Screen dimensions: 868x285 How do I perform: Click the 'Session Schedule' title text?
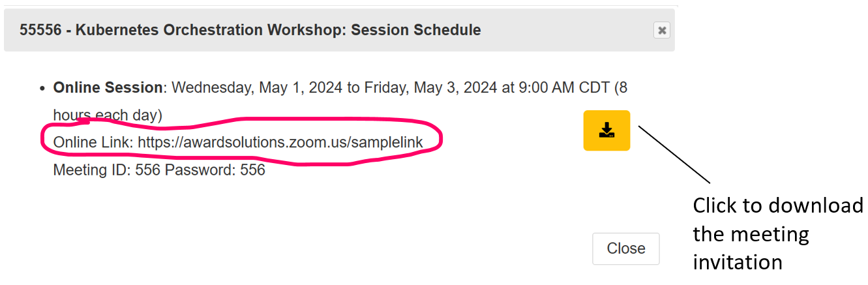click(414, 30)
